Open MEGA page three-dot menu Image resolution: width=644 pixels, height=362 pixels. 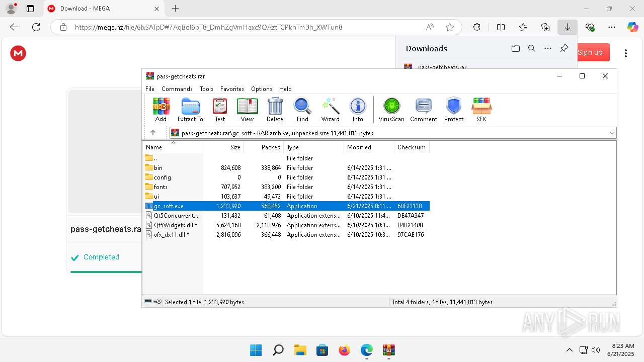point(625,53)
